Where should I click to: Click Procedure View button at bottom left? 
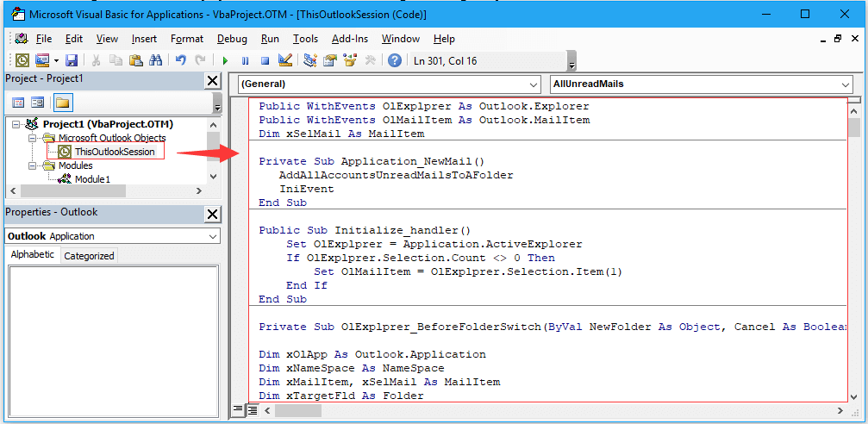[238, 410]
